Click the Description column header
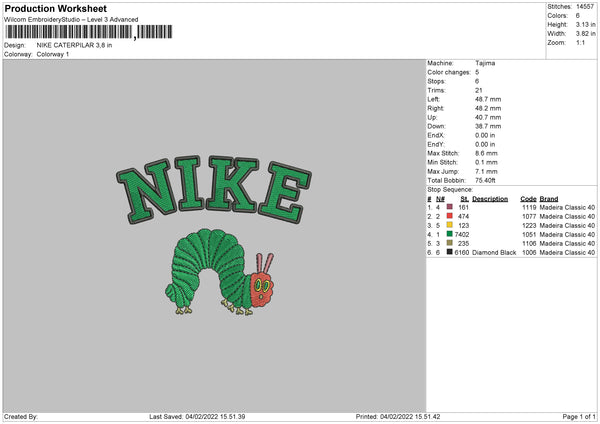 pyautogui.click(x=490, y=199)
